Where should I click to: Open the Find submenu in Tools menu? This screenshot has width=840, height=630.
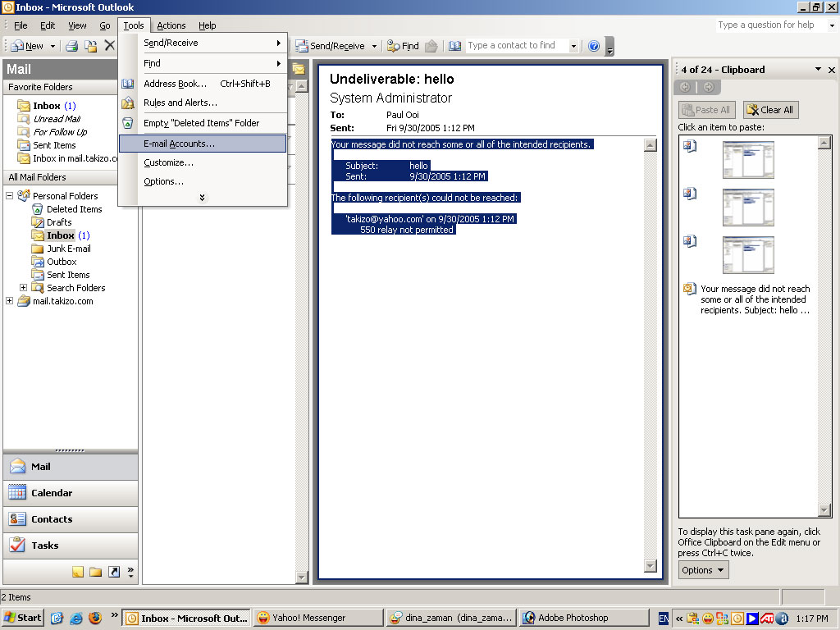(203, 63)
